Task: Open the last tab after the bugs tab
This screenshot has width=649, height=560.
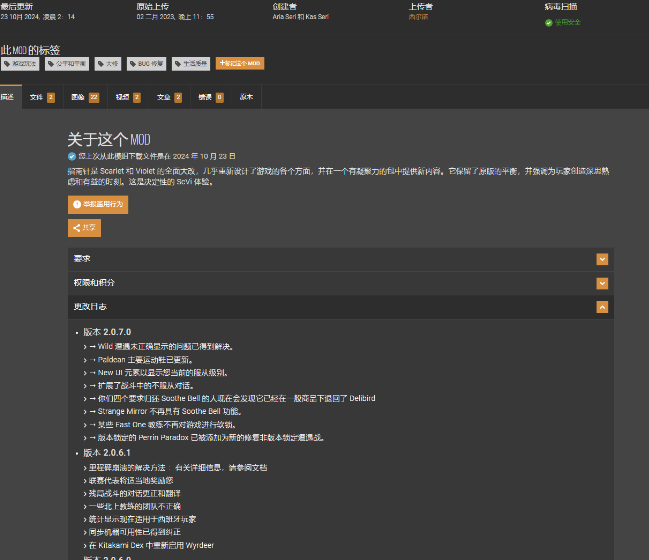Action: 246,97
